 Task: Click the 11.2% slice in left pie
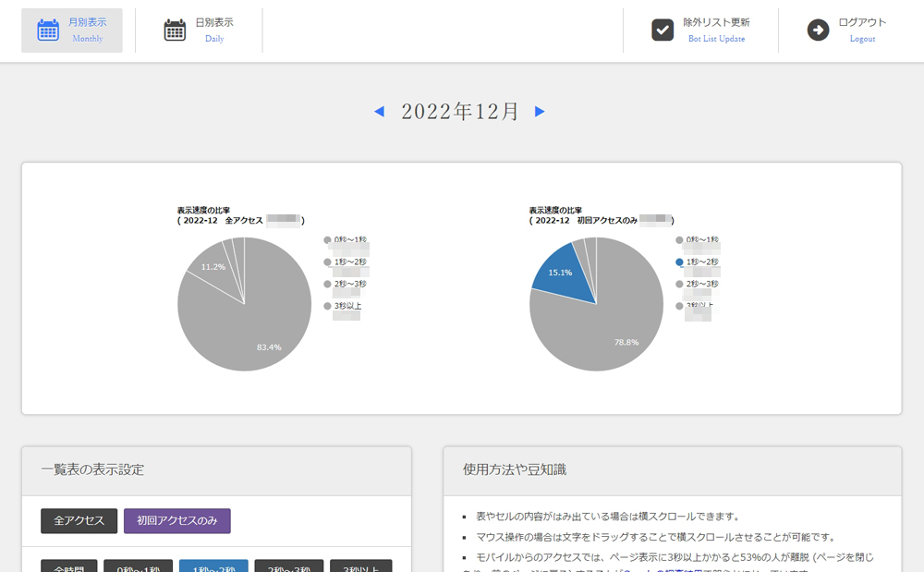213,268
